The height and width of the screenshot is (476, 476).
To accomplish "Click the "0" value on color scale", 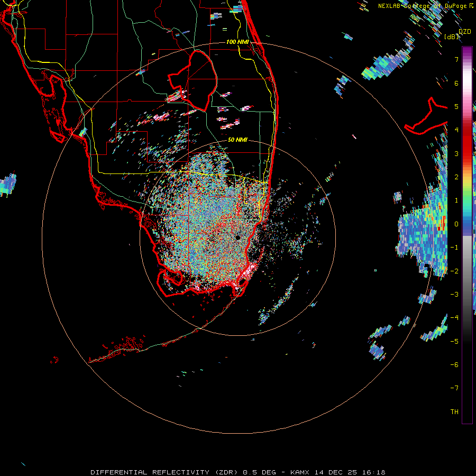I will 456,224.
